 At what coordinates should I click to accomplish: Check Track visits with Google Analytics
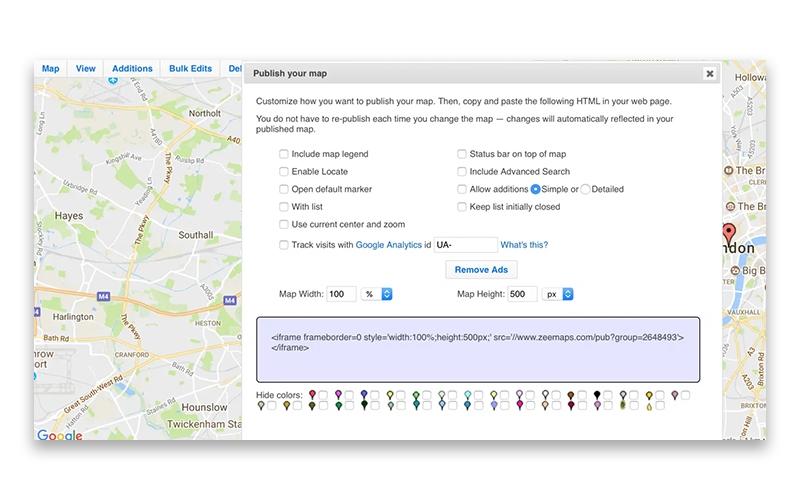(284, 245)
